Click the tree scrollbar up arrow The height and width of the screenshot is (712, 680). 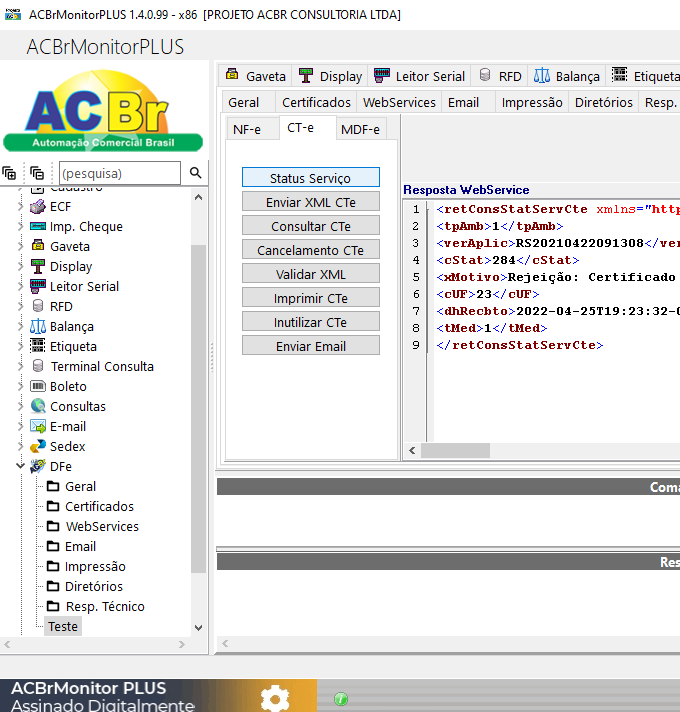[x=198, y=197]
